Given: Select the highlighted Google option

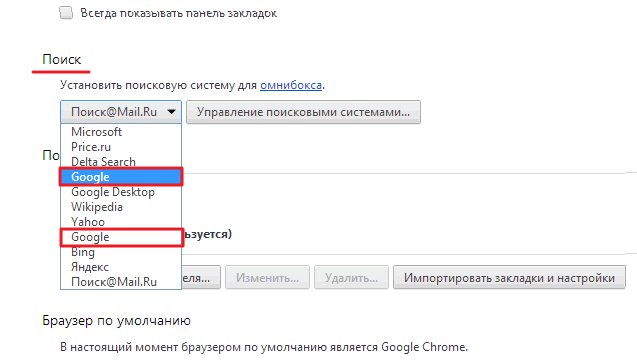Looking at the screenshot, I should click(x=121, y=177).
